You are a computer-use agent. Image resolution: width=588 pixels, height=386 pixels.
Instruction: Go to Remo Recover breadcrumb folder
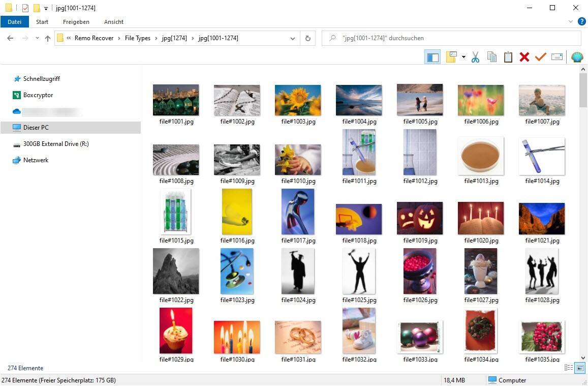94,38
